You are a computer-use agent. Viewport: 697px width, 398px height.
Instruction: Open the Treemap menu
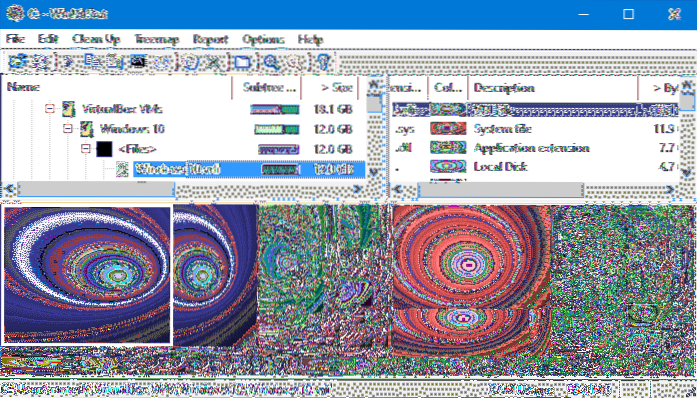[156, 40]
